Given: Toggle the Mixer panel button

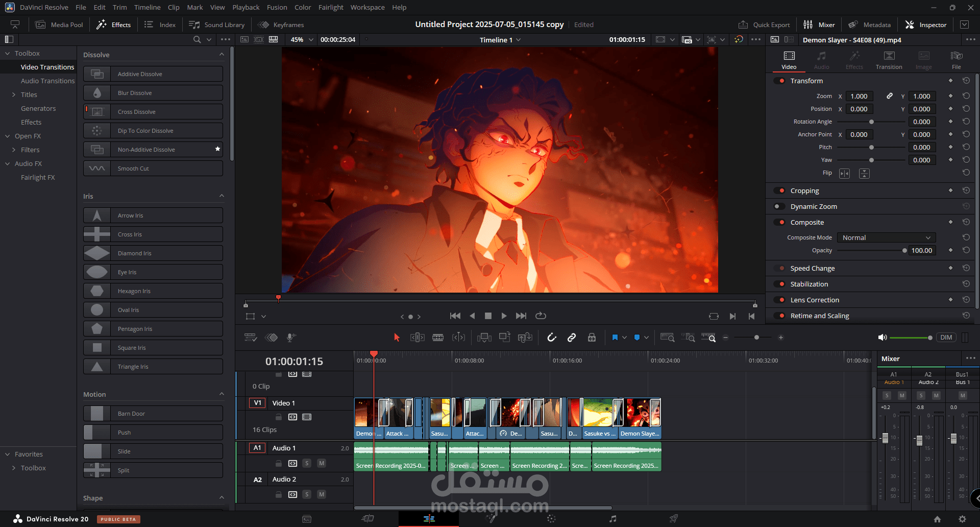Looking at the screenshot, I should [819, 25].
